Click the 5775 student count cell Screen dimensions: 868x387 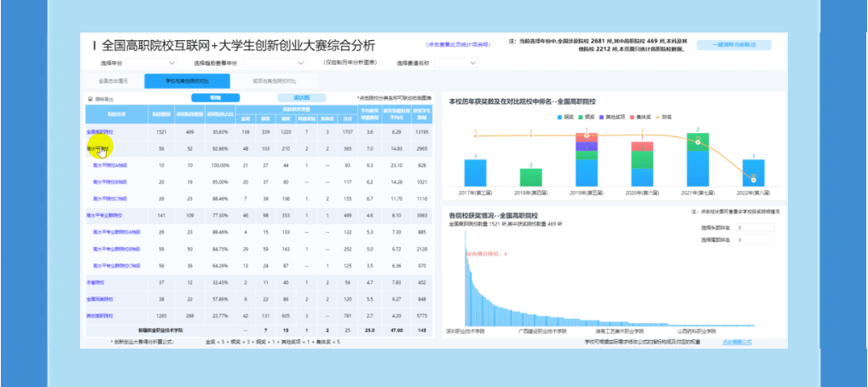pos(422,315)
